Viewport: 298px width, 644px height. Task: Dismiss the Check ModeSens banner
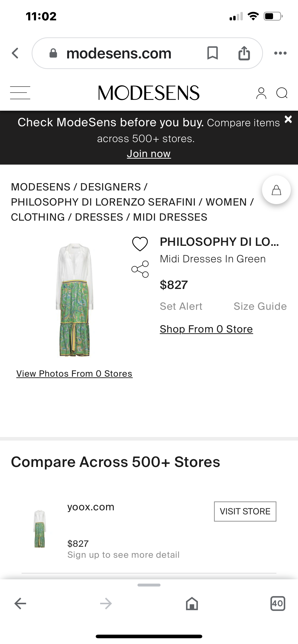(x=288, y=119)
